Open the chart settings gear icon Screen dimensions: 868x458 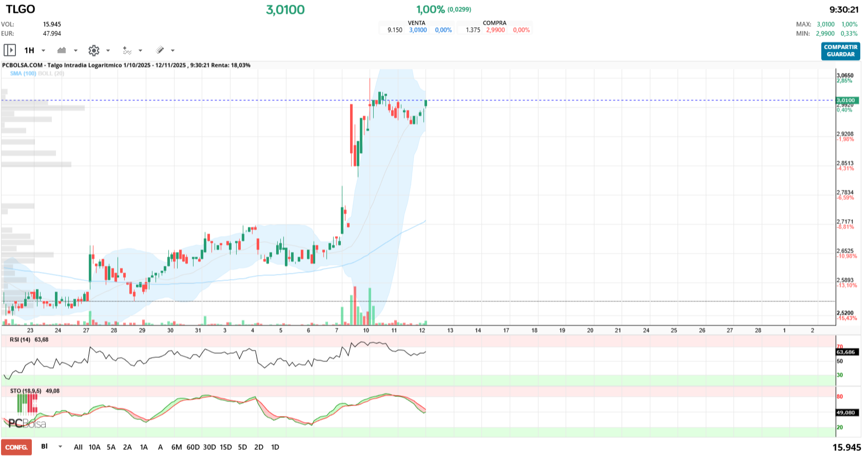point(93,50)
